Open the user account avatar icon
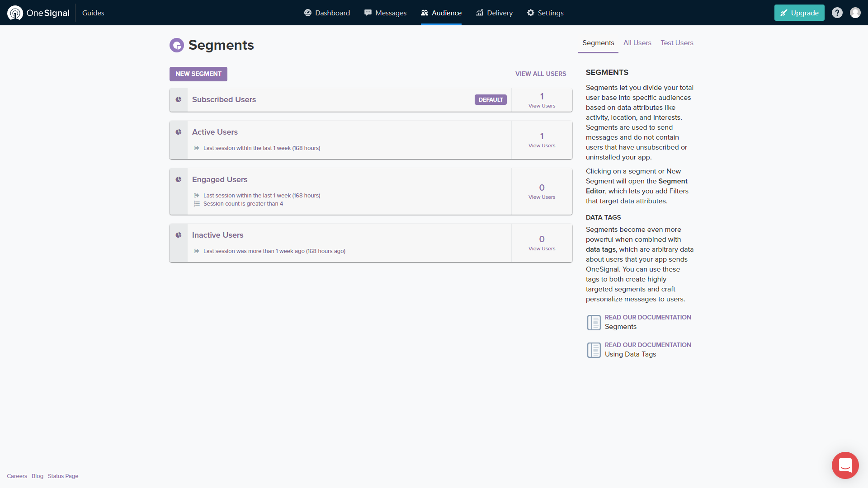The width and height of the screenshot is (868, 488). click(855, 13)
